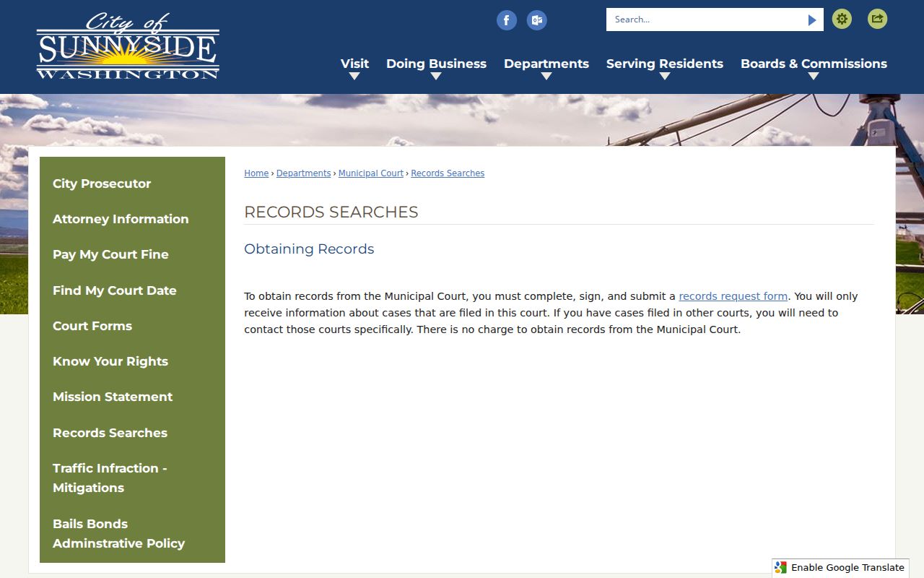Go home via City of Sunnyside logo

[128, 46]
